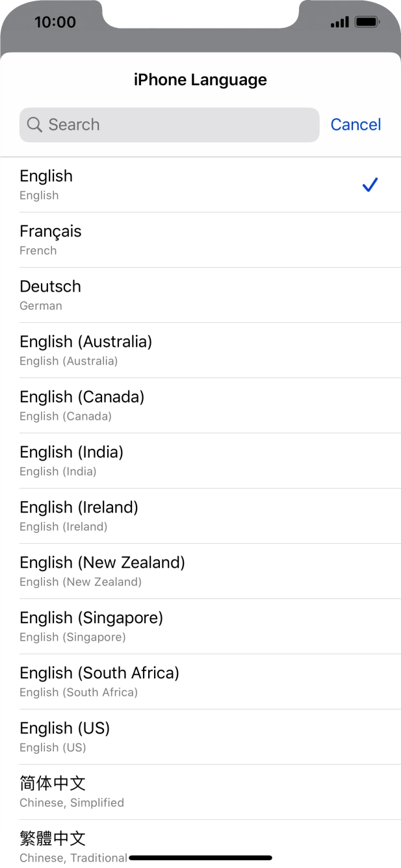
Task: Tap the checkmark indicating the selected language
Action: (x=370, y=185)
